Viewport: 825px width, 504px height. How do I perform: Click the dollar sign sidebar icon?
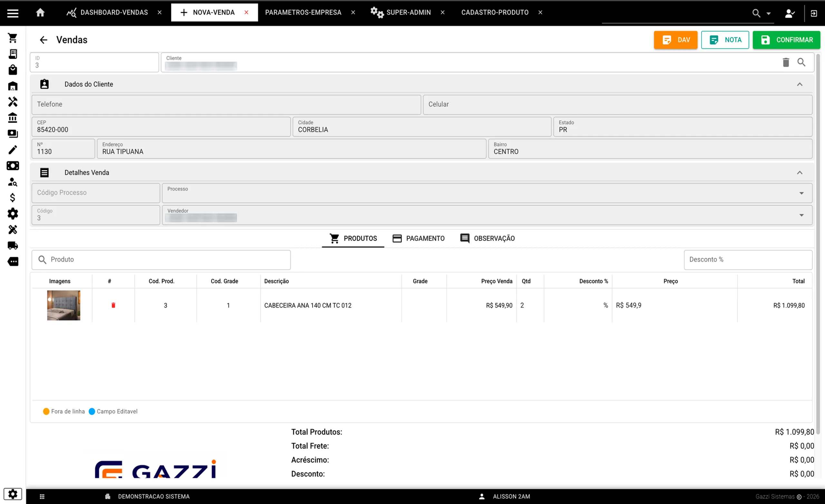pyautogui.click(x=13, y=198)
